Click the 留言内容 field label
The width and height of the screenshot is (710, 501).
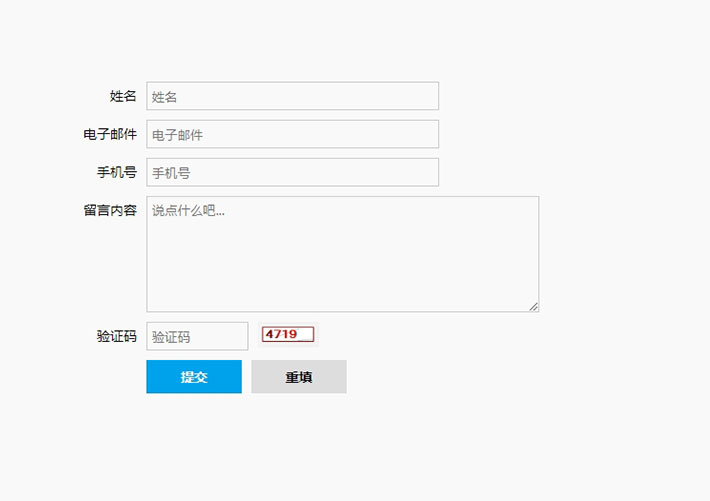[x=110, y=210]
